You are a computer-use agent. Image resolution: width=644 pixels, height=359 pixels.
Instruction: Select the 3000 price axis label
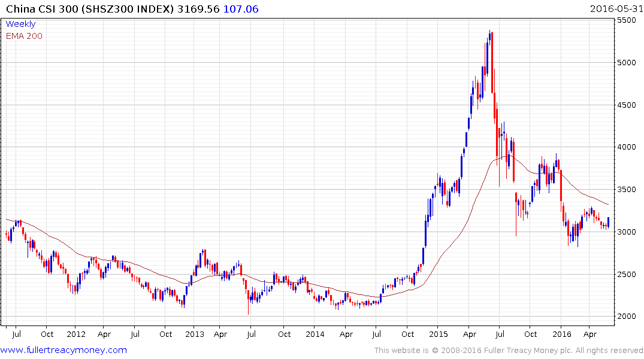click(627, 232)
